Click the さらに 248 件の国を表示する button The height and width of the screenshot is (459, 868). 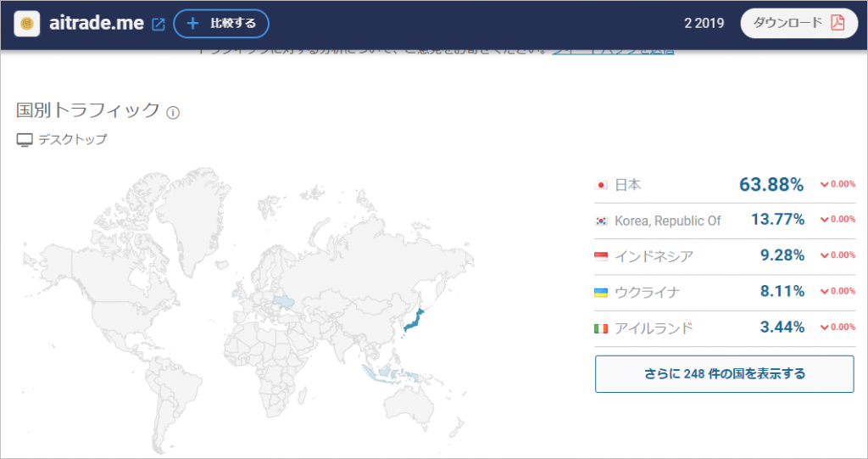(x=724, y=374)
